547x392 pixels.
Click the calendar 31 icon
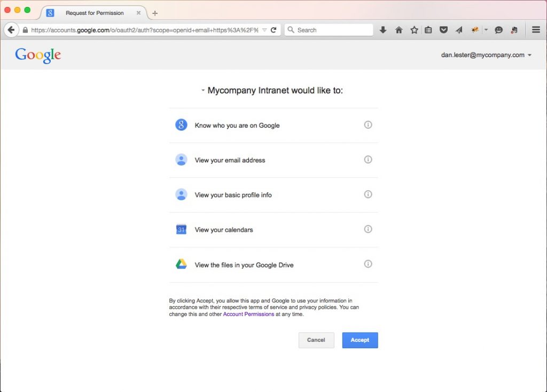[x=181, y=230]
